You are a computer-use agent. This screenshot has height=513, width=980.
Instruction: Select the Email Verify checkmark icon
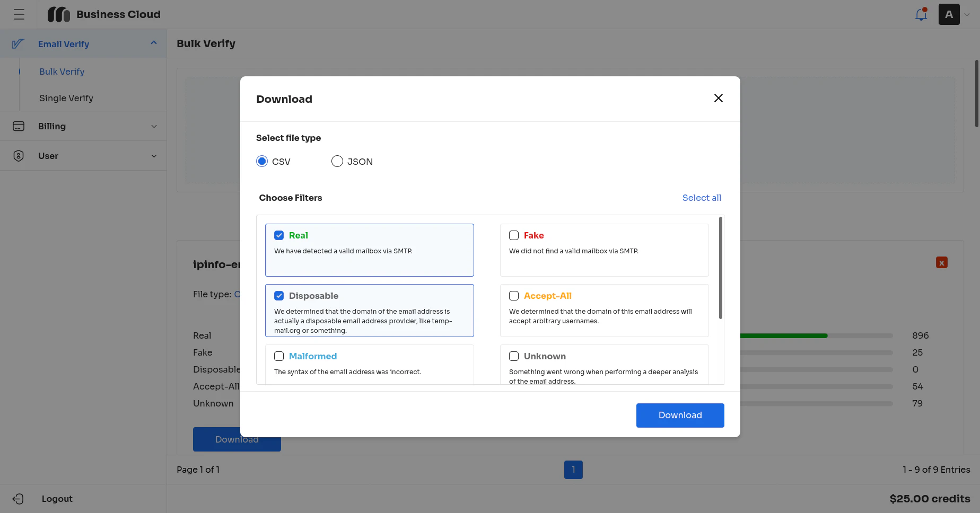pyautogui.click(x=19, y=43)
